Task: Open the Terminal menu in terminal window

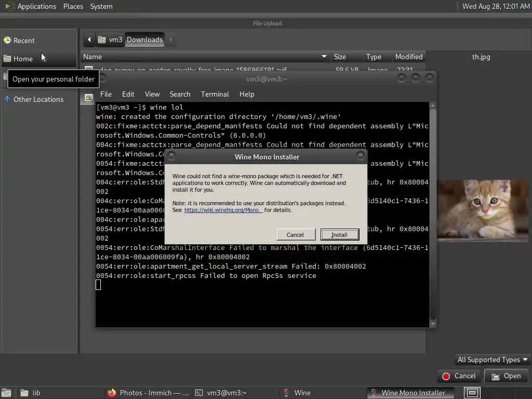Action: [x=215, y=95]
